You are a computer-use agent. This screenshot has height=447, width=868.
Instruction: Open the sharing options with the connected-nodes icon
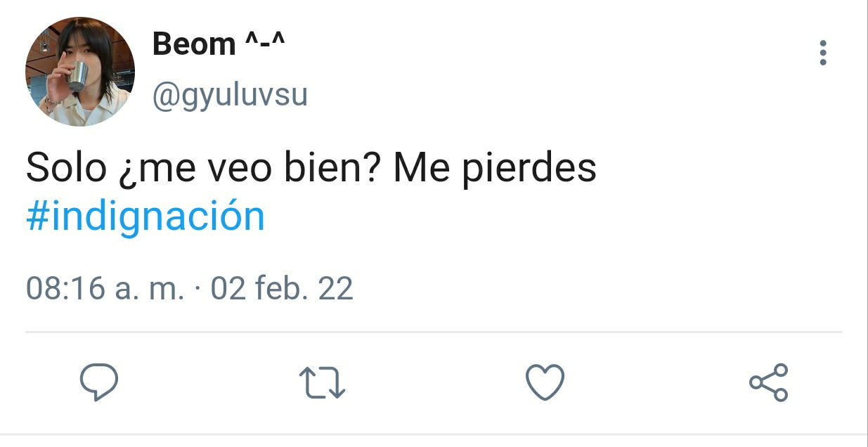pyautogui.click(x=769, y=382)
